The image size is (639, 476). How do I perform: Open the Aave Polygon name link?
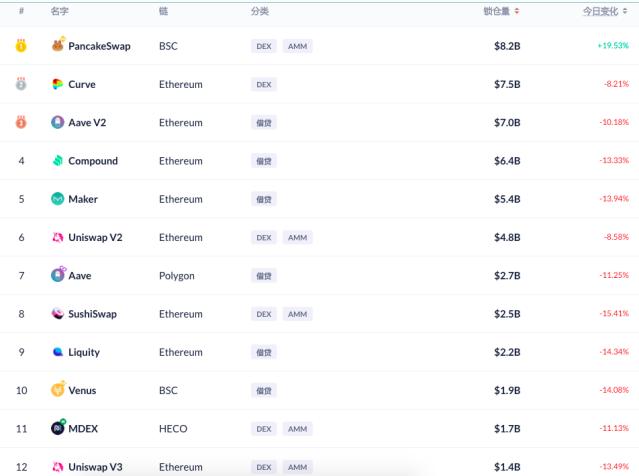[x=79, y=275]
